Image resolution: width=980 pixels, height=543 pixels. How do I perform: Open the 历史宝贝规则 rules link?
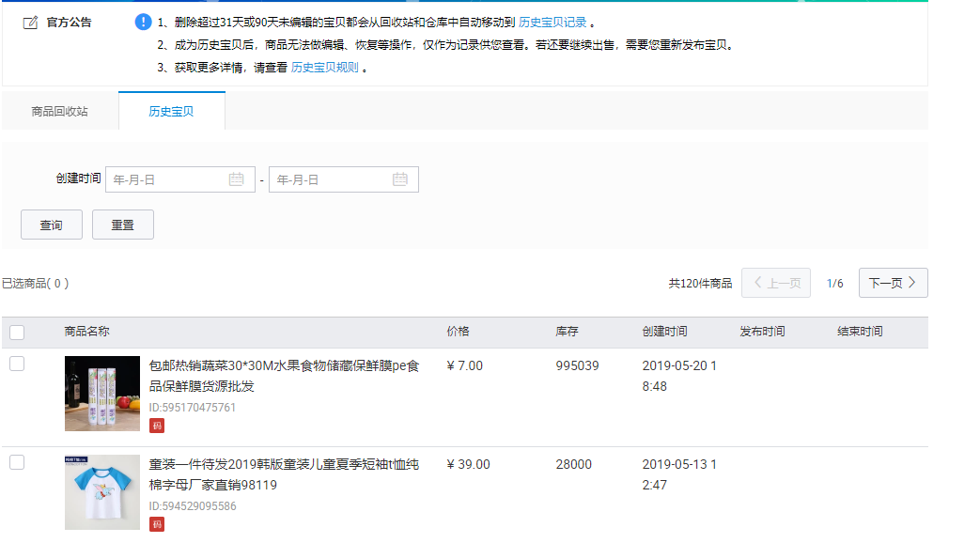click(324, 68)
